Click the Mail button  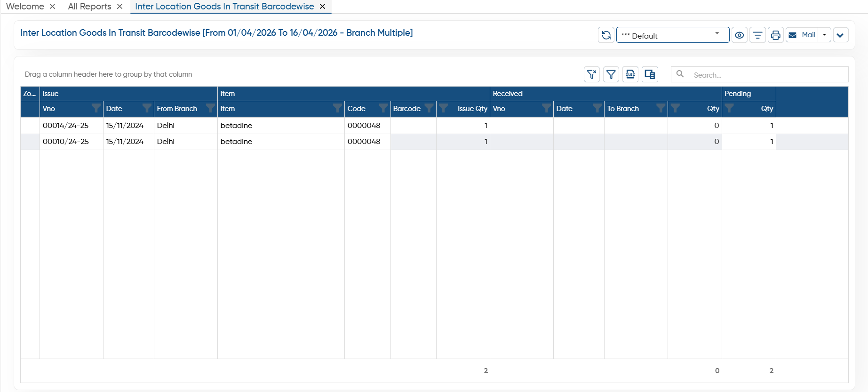pos(802,35)
